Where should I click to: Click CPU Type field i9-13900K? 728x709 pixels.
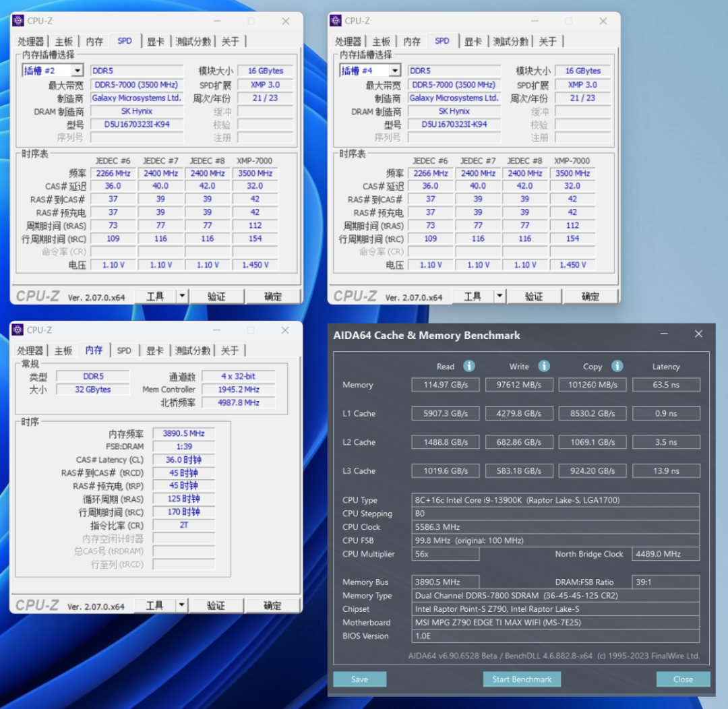[555, 500]
